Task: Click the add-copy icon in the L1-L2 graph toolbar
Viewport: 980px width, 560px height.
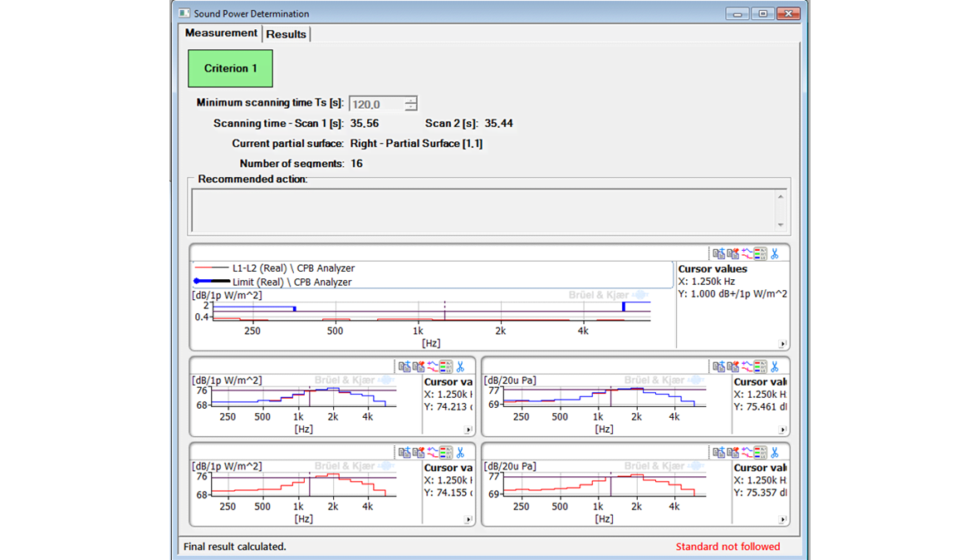Action: (x=718, y=253)
